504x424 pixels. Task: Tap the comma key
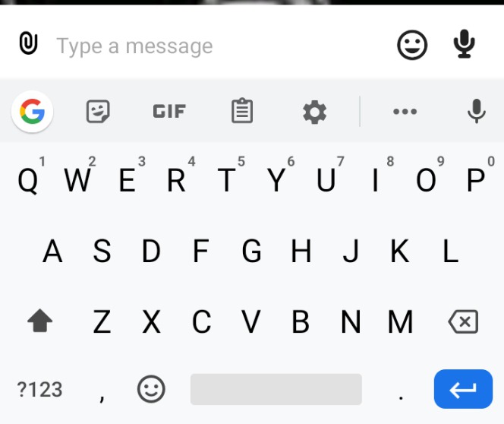(102, 389)
